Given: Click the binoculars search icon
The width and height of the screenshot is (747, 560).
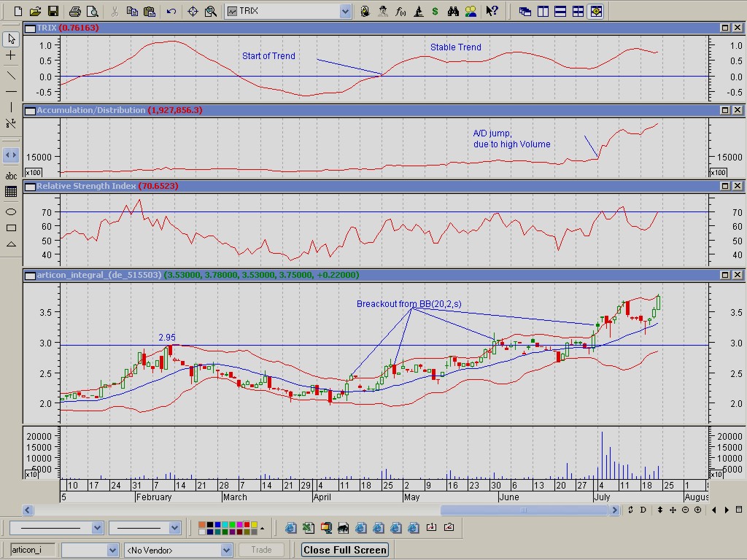Looking at the screenshot, I should [x=453, y=11].
